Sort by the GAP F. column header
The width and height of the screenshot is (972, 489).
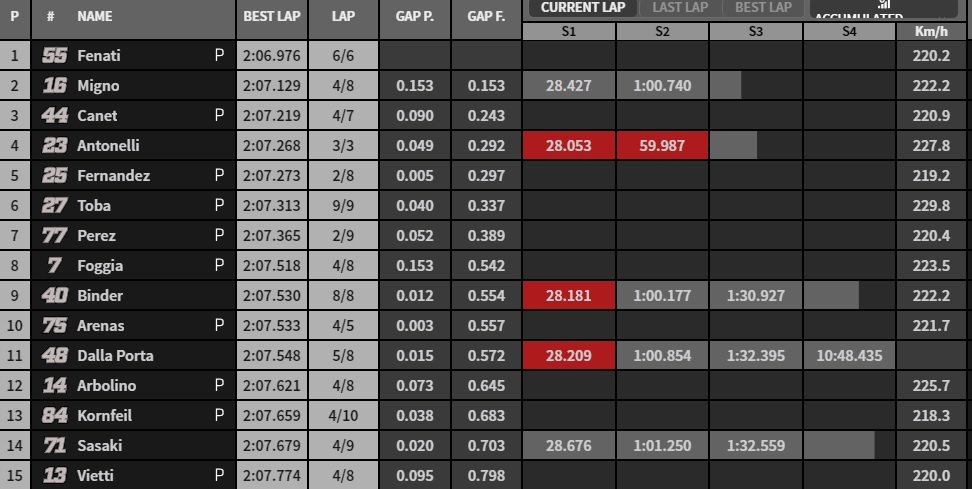click(484, 17)
